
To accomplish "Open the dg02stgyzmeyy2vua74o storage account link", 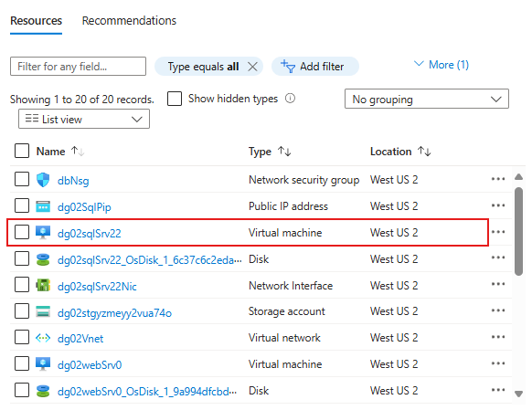I will click(114, 313).
